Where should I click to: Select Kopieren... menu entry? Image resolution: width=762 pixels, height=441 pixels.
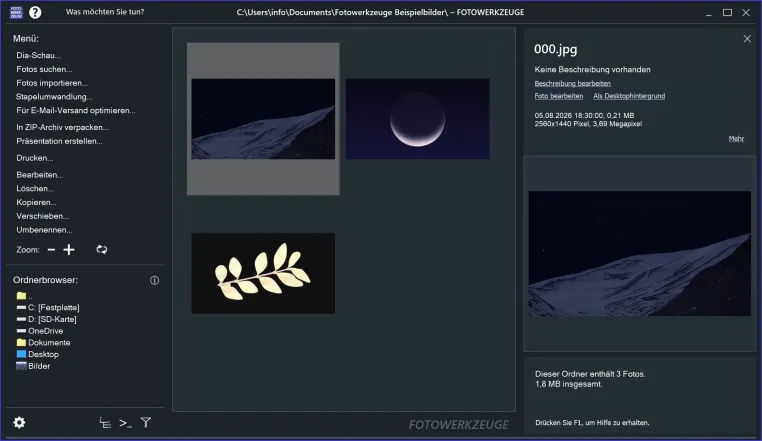click(36, 202)
